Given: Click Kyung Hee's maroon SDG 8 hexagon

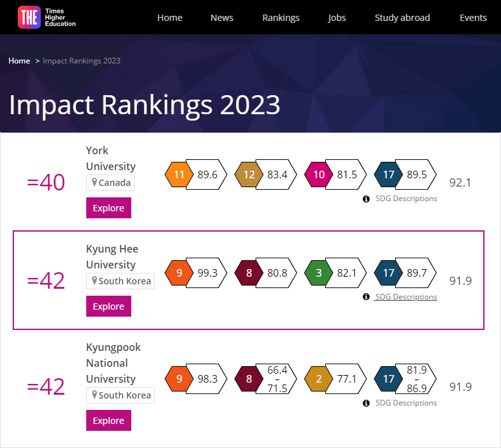Looking at the screenshot, I should tap(249, 273).
